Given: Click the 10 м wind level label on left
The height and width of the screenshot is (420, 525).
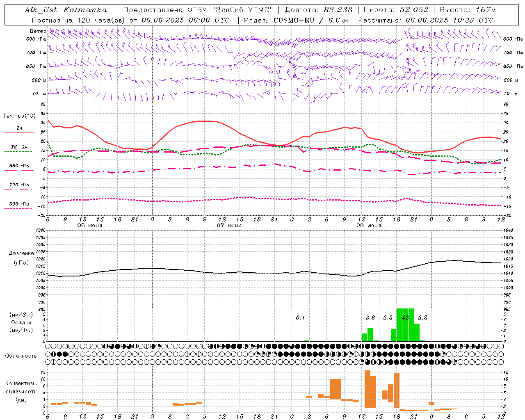Looking at the screenshot, I should coord(39,94).
